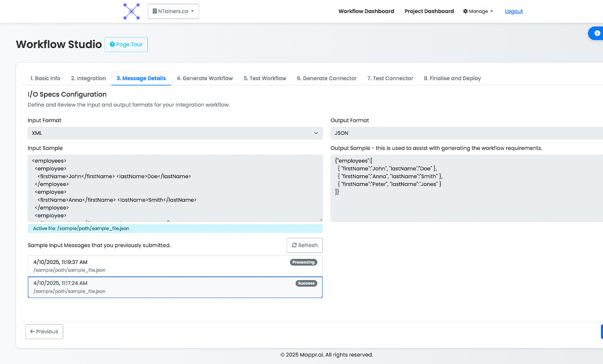This screenshot has height=364, width=603.
Task: Select the Test Workflow tab
Action: point(265,78)
